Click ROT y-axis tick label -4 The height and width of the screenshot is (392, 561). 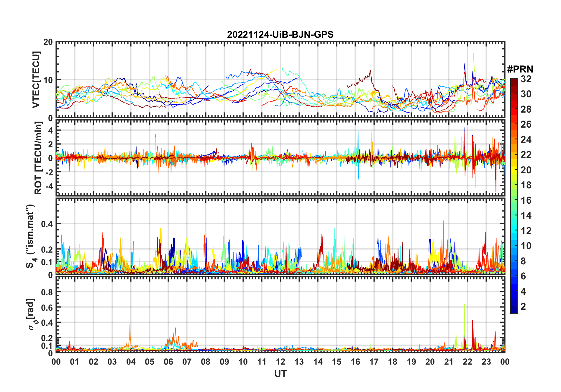point(49,186)
